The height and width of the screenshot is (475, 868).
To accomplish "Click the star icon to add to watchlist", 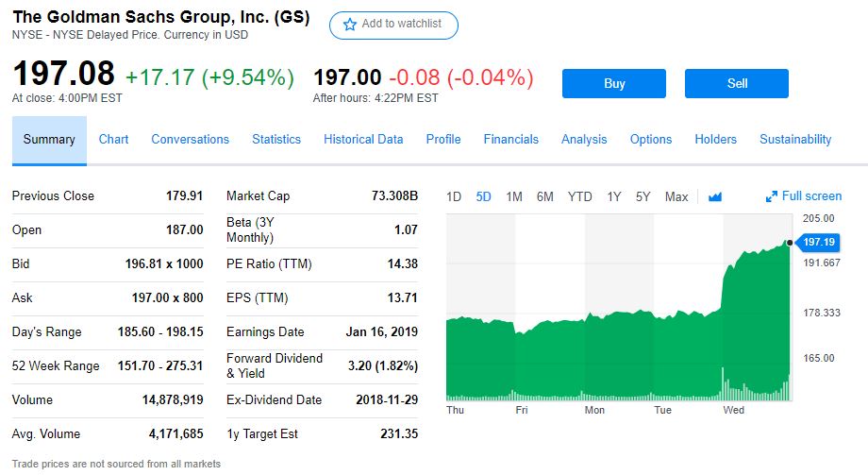I will pos(350,25).
